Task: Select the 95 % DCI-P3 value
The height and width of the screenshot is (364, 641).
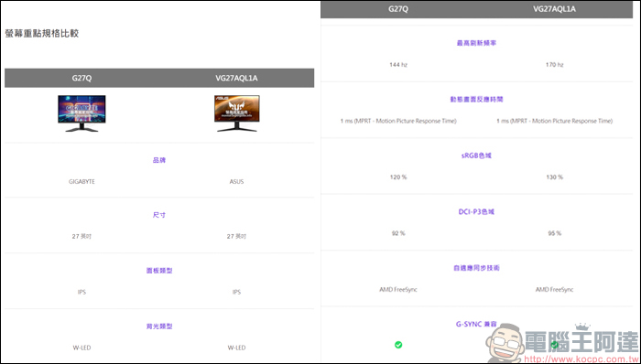Action: click(x=554, y=233)
